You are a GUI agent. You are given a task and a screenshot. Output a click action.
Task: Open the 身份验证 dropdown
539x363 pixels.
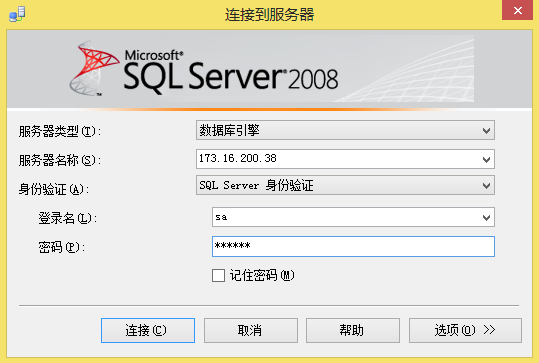pyautogui.click(x=345, y=185)
